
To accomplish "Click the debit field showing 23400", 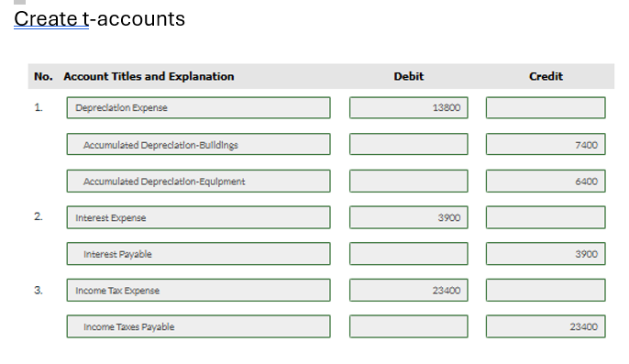I will [408, 290].
